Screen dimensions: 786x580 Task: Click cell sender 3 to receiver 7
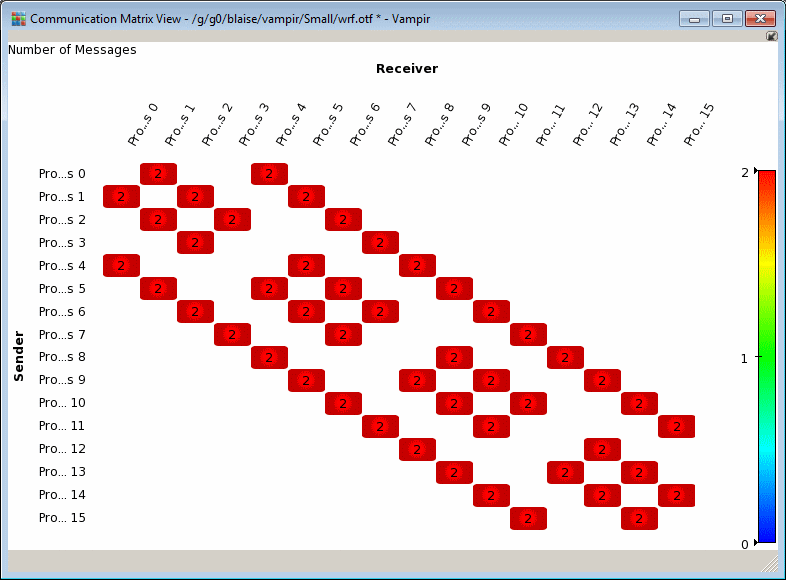pyautogui.click(x=380, y=243)
